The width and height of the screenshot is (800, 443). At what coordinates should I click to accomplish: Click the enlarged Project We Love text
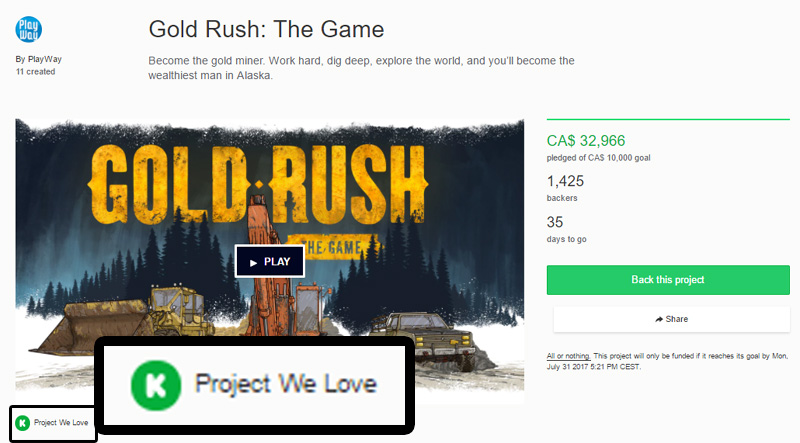pos(286,384)
